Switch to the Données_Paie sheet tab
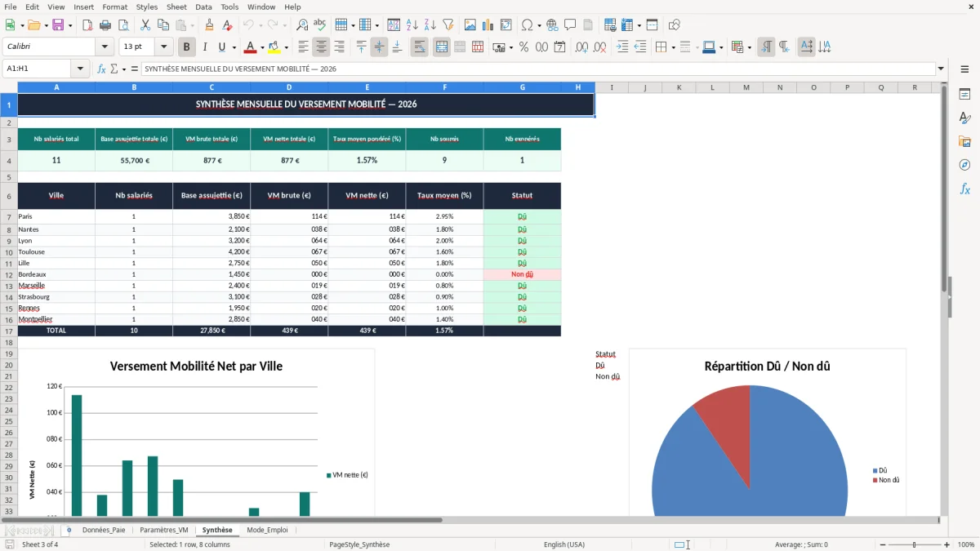Viewport: 980px width, 551px height. [104, 530]
